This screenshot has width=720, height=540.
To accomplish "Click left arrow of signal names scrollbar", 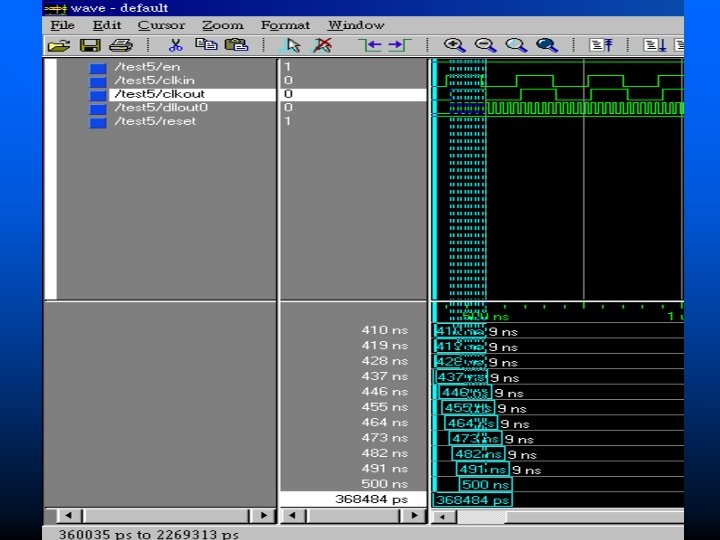I will [x=69, y=516].
